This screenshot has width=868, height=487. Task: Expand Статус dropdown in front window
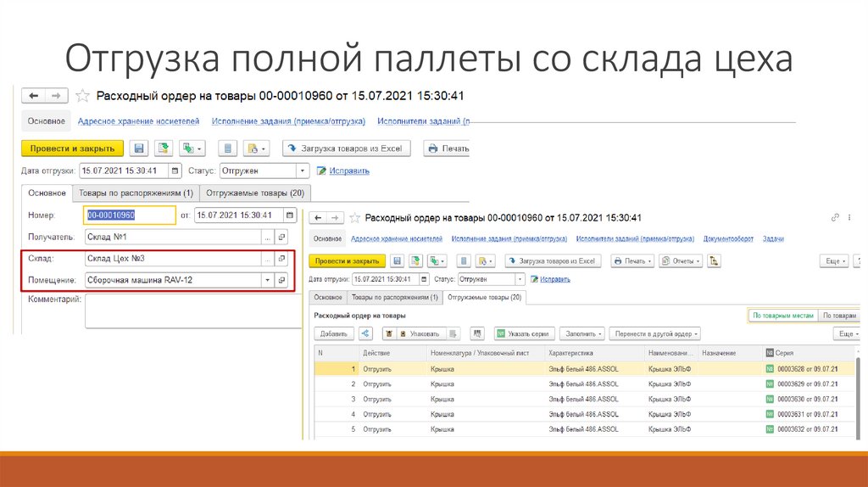point(520,279)
